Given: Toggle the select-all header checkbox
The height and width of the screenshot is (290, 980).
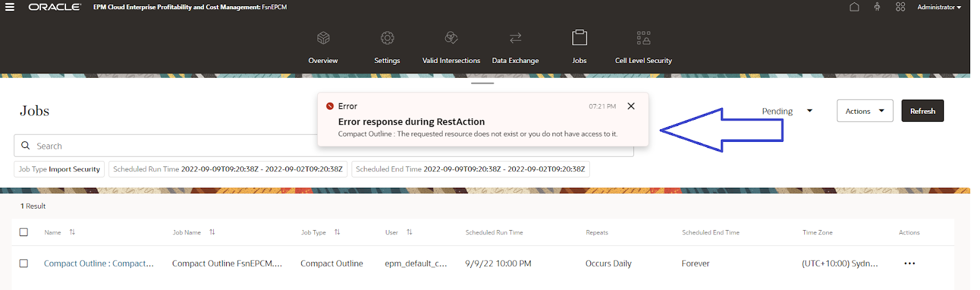Looking at the screenshot, I should [x=24, y=232].
